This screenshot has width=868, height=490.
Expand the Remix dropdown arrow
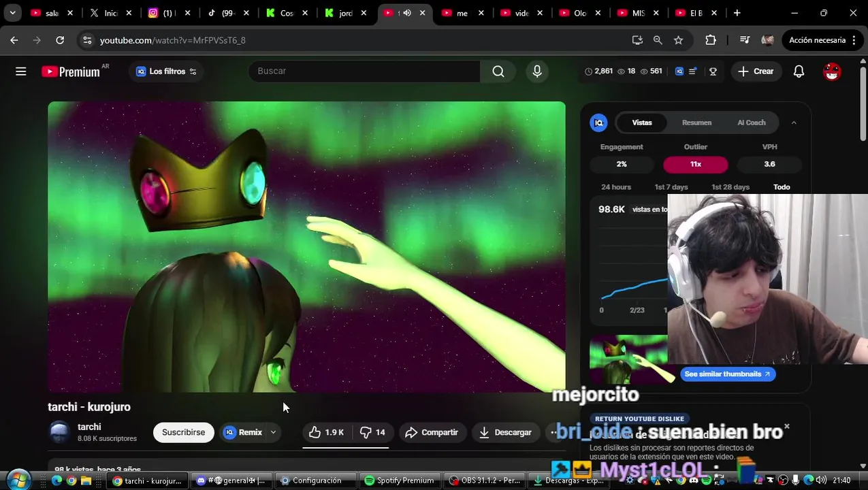[273, 432]
